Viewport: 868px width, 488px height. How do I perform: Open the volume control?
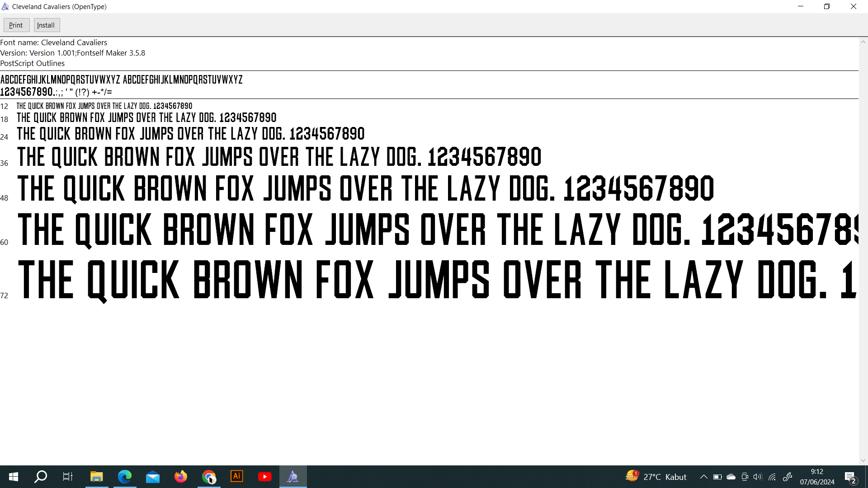point(758,477)
